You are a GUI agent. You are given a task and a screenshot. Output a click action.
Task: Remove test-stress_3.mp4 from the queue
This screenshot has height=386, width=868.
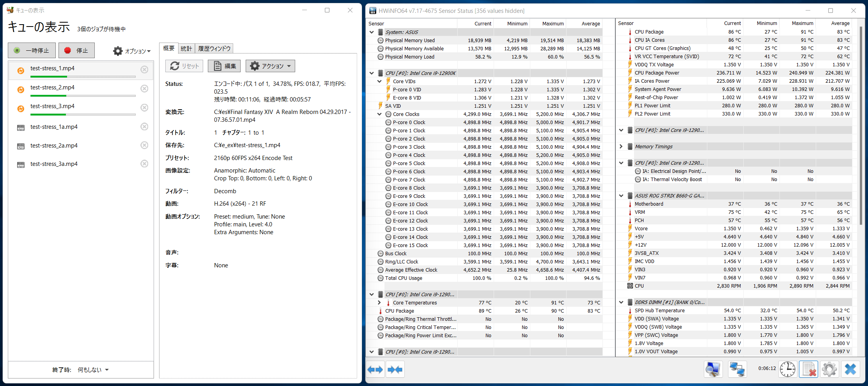tap(144, 107)
